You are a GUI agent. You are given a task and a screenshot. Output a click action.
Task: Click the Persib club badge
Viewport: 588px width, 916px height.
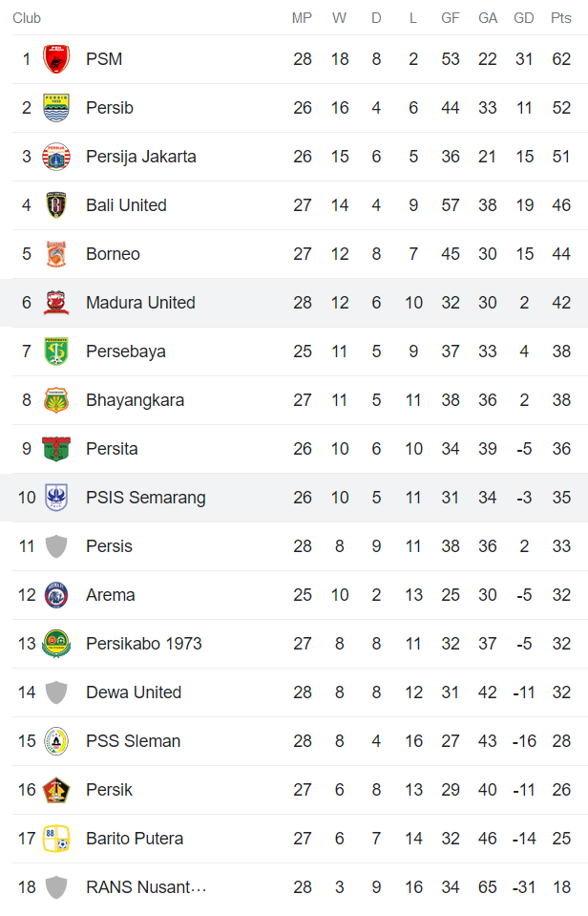[56, 107]
